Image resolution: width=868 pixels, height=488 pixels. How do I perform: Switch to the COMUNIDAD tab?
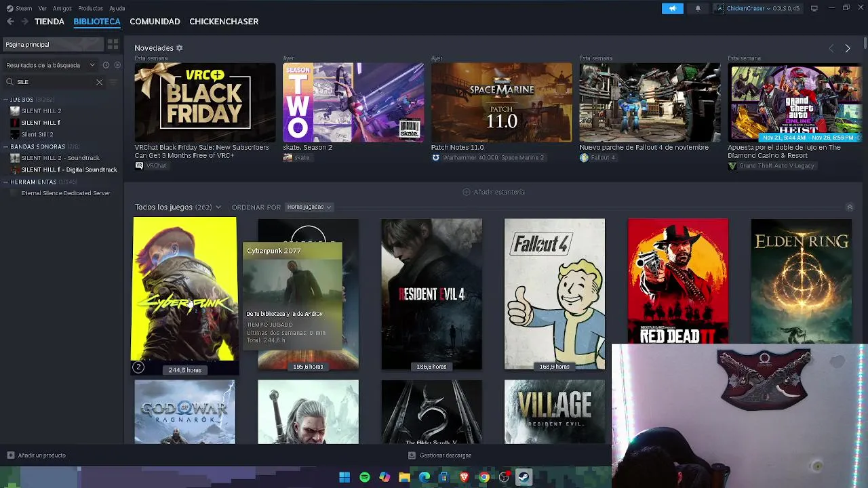point(155,22)
